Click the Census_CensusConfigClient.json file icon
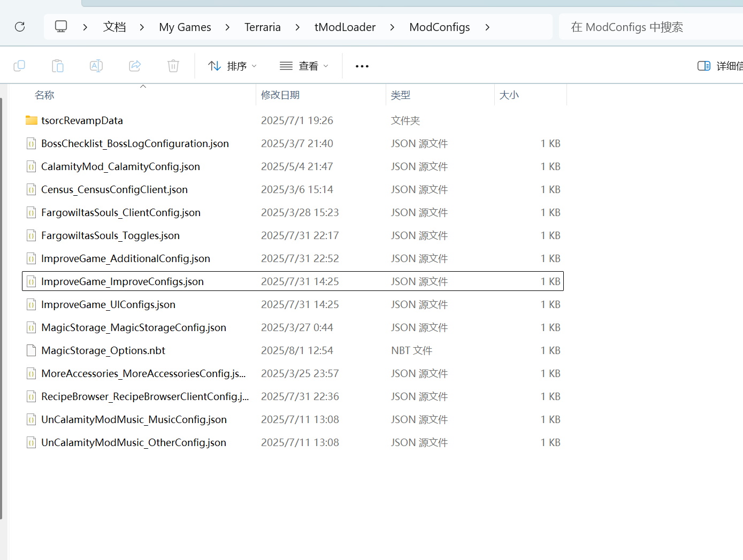This screenshot has height=560, width=743. [32, 189]
